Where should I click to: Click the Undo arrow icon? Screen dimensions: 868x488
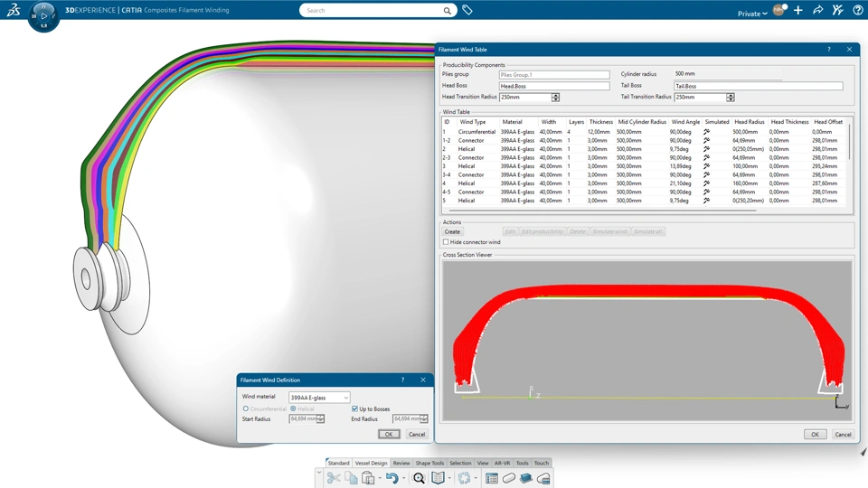point(392,478)
